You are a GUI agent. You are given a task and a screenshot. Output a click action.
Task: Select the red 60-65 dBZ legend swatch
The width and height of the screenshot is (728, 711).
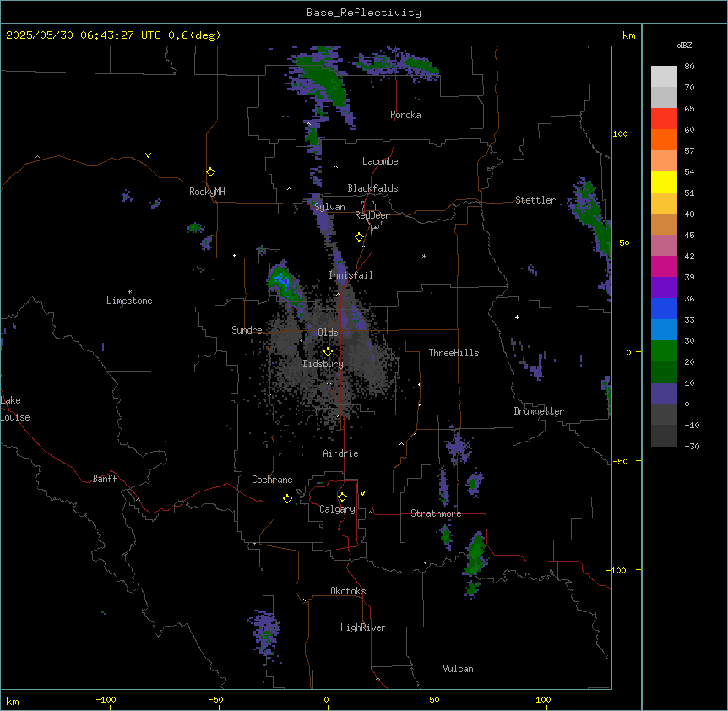pyautogui.click(x=664, y=119)
